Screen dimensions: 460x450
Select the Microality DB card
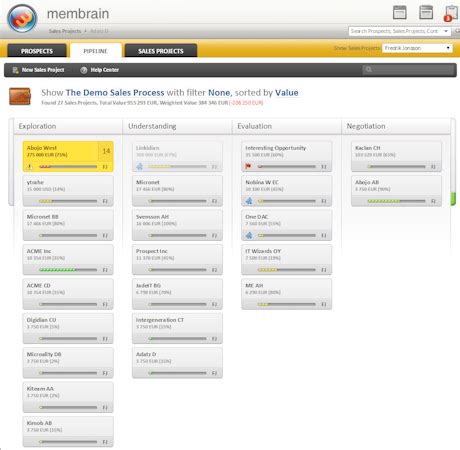68,363
